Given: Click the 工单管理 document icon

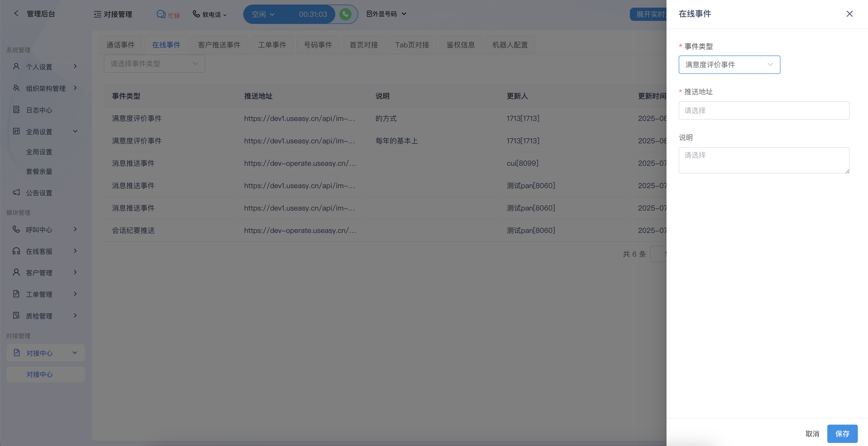Looking at the screenshot, I should (16, 294).
